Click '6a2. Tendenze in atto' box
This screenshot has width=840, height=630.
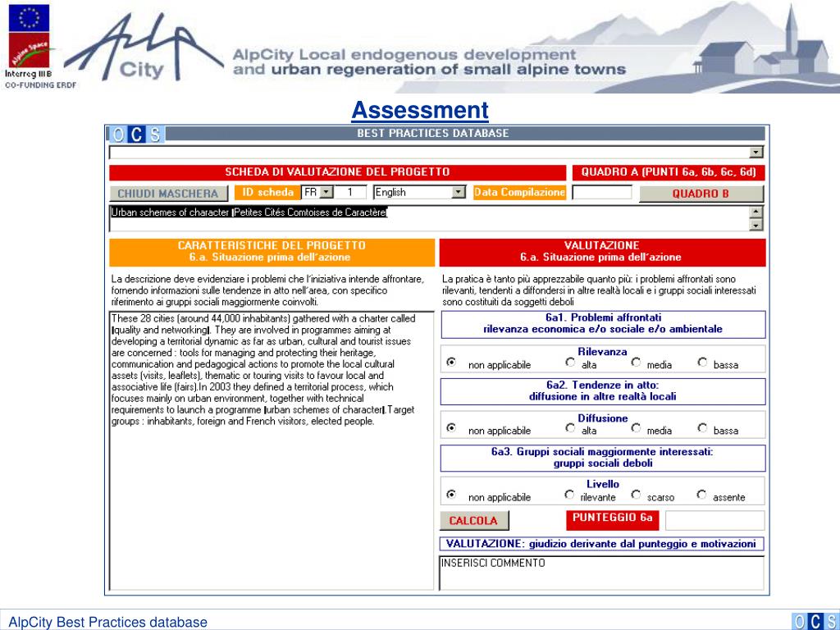[x=603, y=391]
